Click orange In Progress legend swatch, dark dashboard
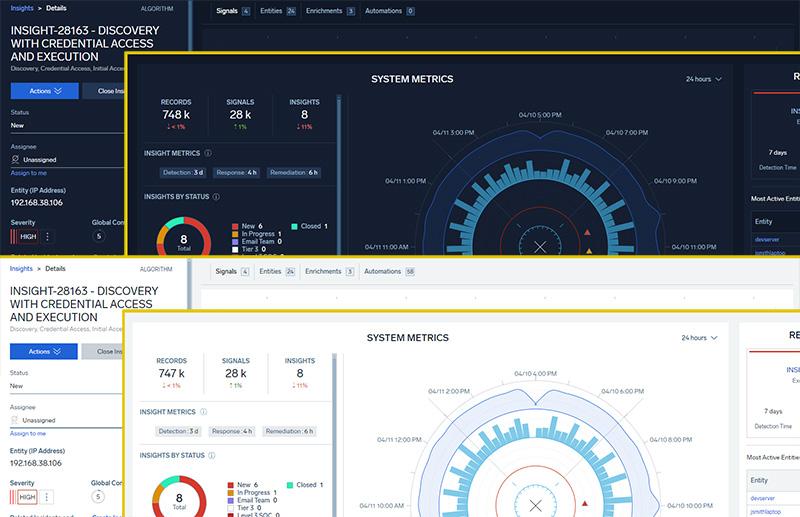This screenshot has height=517, width=800. pyautogui.click(x=235, y=234)
